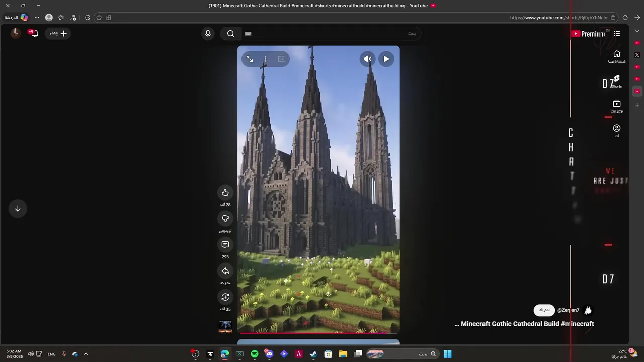Open the on-screen keyboard icon in search
Screen dimensions: 644x362
point(248,34)
